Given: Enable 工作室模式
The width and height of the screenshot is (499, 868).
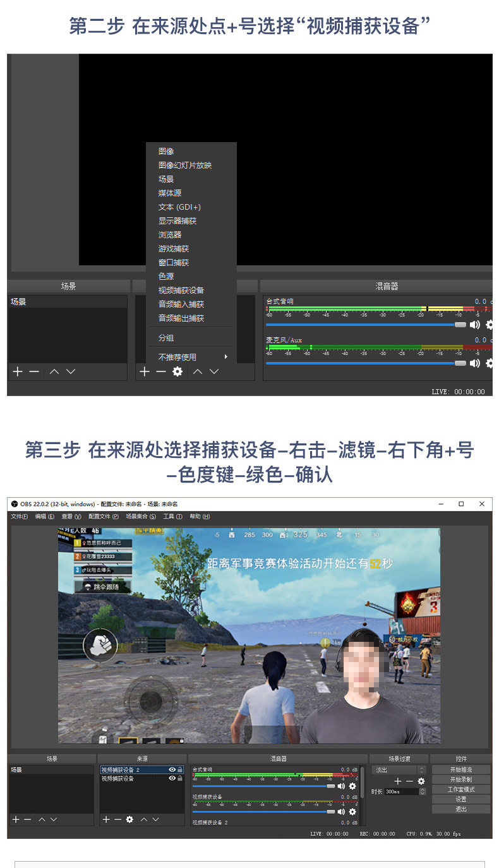Looking at the screenshot, I should click(x=461, y=790).
